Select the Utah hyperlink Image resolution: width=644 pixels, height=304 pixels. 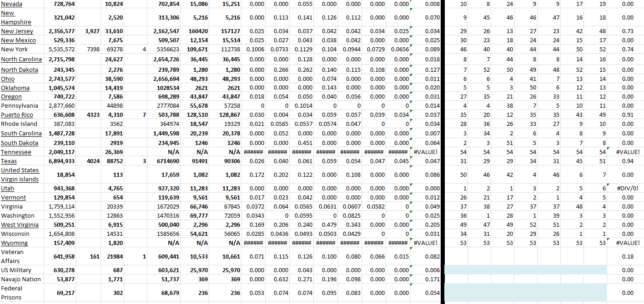tap(7, 188)
